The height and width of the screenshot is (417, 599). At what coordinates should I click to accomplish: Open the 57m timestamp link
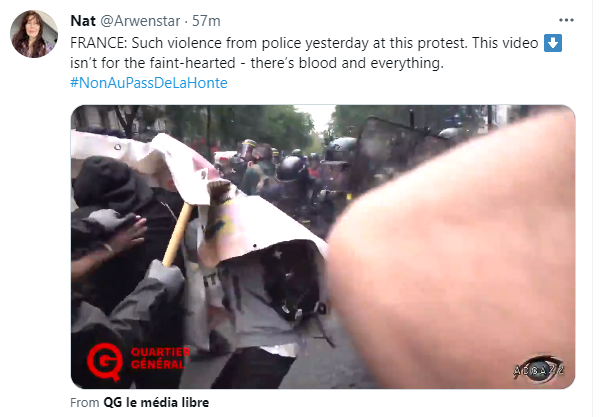[206, 21]
